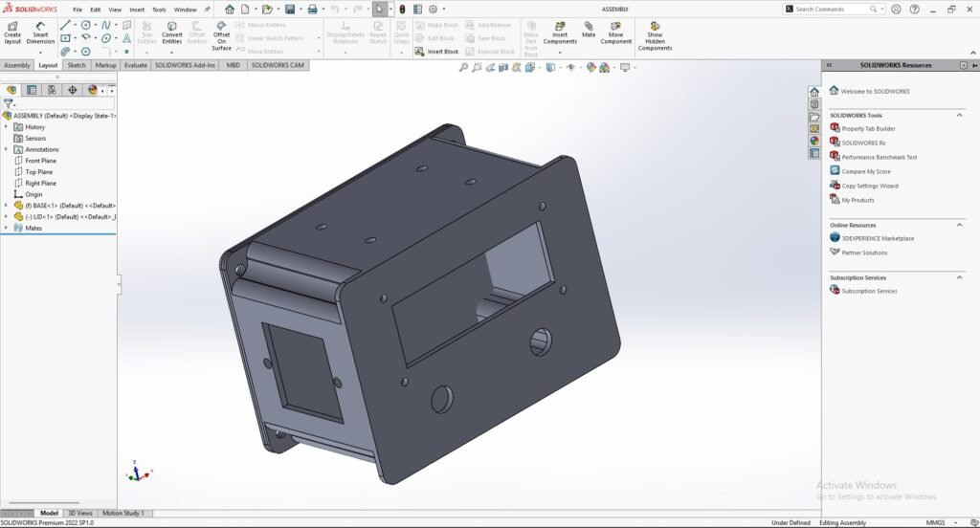
Task: Click the Create Layout tool
Action: click(x=12, y=32)
